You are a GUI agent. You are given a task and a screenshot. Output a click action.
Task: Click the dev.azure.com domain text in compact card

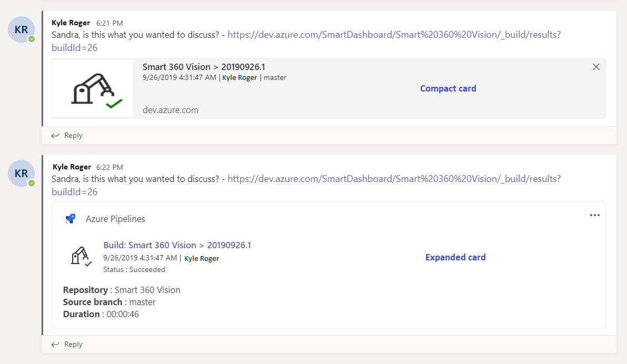(171, 110)
